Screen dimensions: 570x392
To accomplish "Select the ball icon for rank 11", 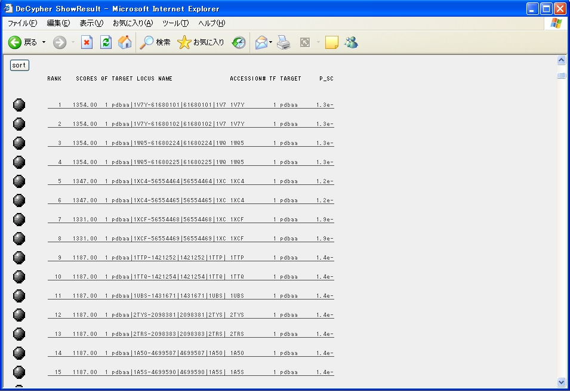I will (19, 296).
